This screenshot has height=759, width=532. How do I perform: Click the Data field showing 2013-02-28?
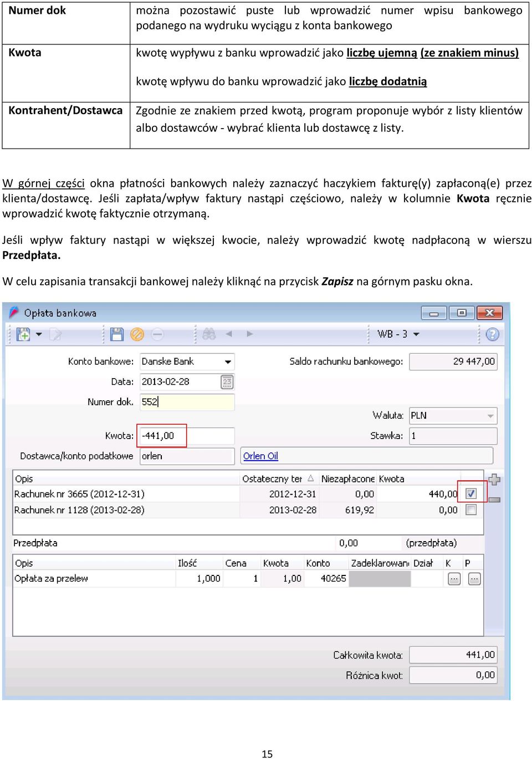(x=180, y=381)
